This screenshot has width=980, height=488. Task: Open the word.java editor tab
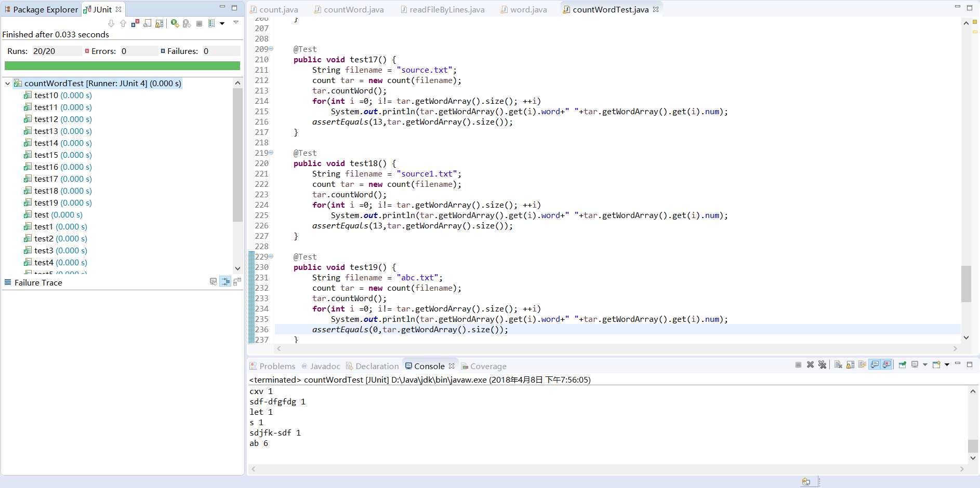click(524, 9)
